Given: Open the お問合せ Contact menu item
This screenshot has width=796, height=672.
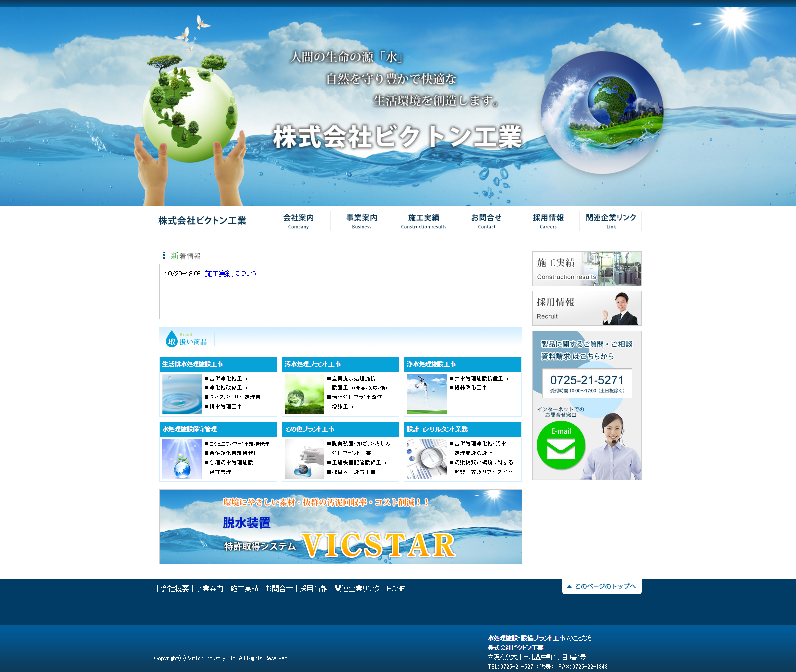Looking at the screenshot, I should pyautogui.click(x=486, y=221).
